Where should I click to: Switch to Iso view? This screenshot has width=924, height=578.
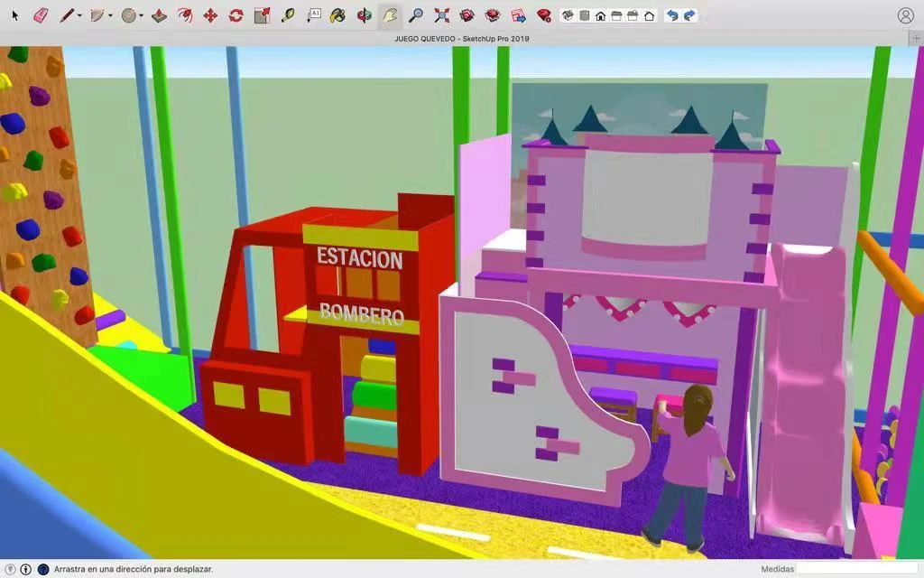pos(568,16)
